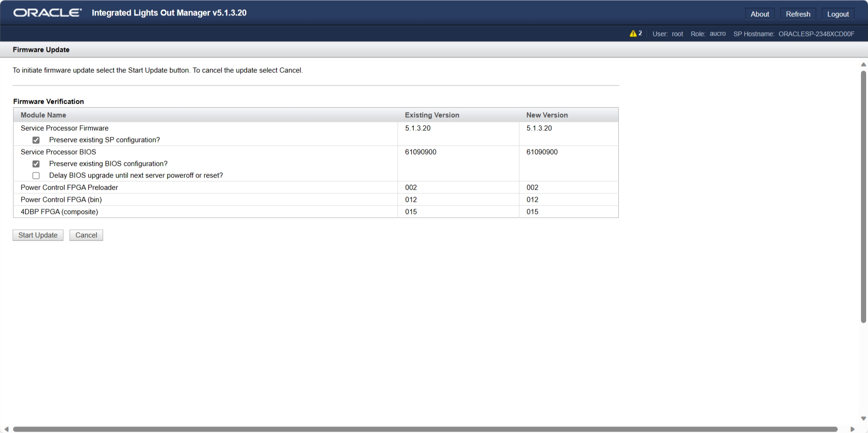Click the horizontal scrollbar left arrow
This screenshot has height=433, width=868.
[7, 429]
